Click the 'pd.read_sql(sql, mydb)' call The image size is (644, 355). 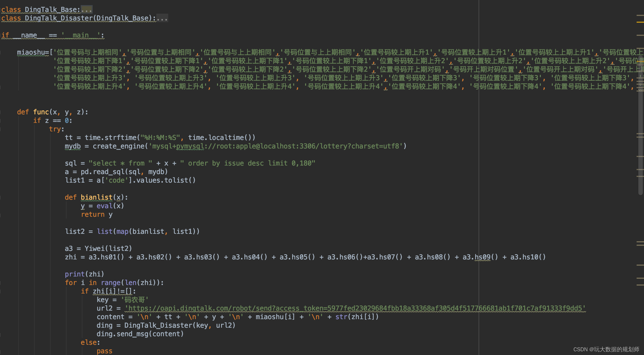pos(124,172)
